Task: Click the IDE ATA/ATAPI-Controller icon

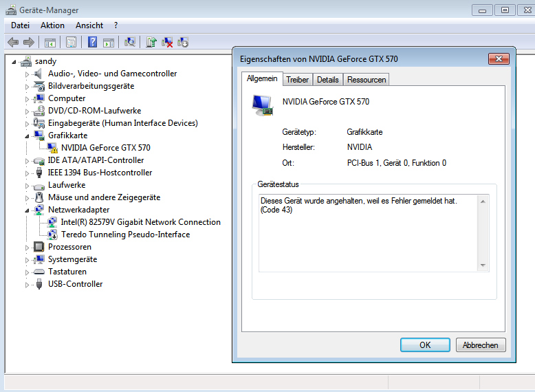Action: pos(39,160)
